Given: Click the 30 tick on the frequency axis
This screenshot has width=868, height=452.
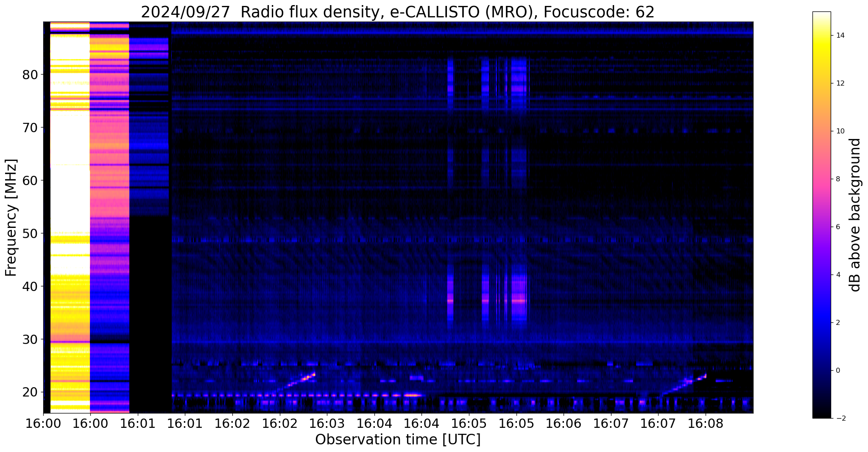Looking at the screenshot, I should click(x=31, y=339).
